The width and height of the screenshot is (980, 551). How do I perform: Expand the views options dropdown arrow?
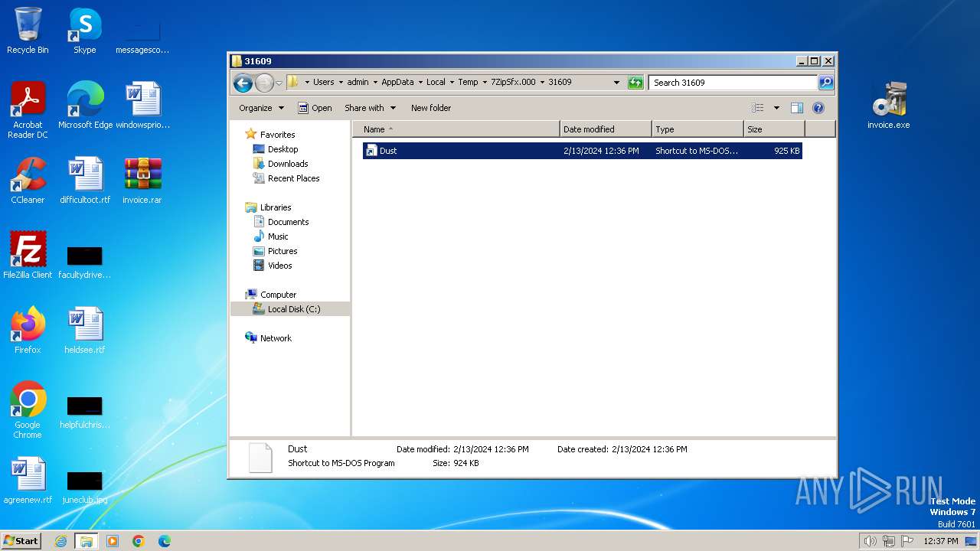(776, 108)
